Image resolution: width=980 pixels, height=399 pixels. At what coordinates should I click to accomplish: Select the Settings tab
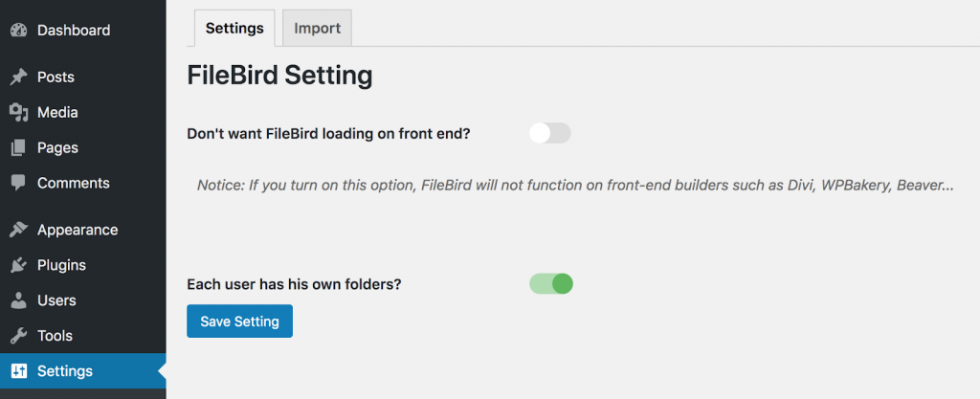[234, 28]
